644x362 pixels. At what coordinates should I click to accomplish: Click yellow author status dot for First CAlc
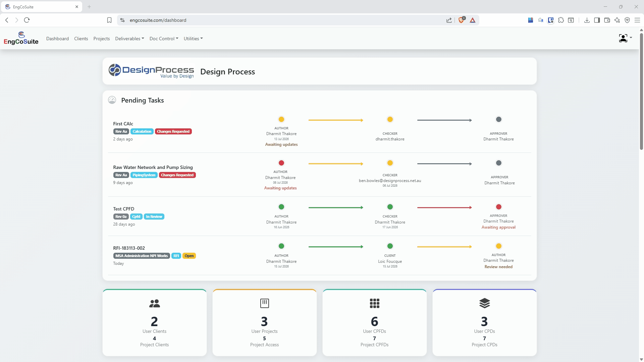[281, 119]
